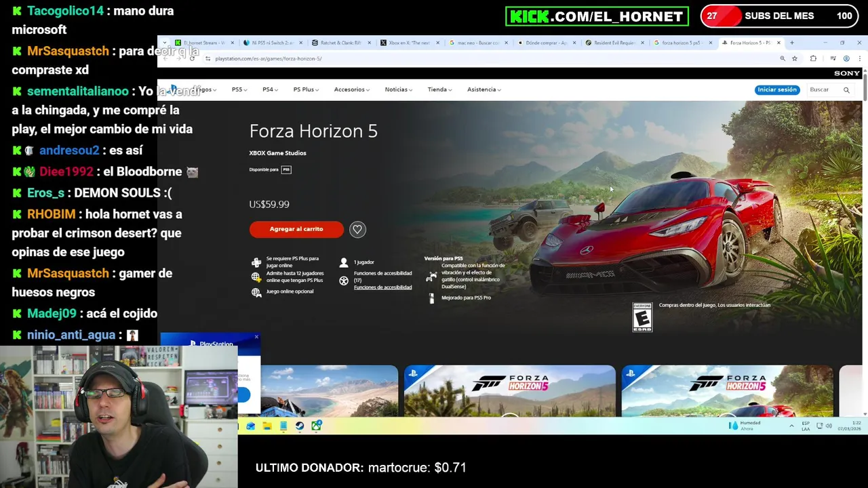Open Steam from the taskbar
The width and height of the screenshot is (868, 488).
[300, 426]
